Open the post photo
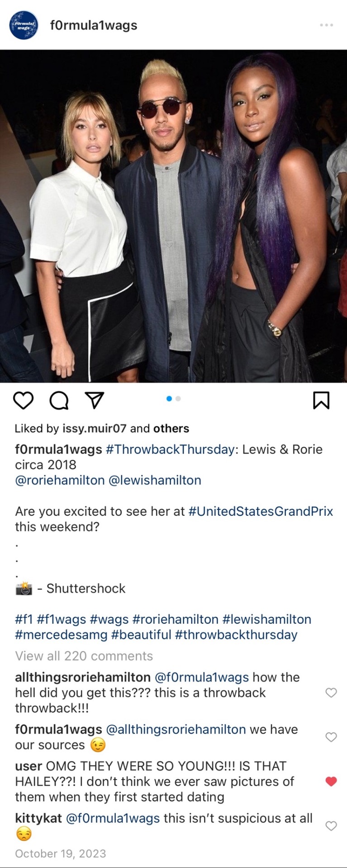This screenshot has height=868, width=347. point(173,216)
